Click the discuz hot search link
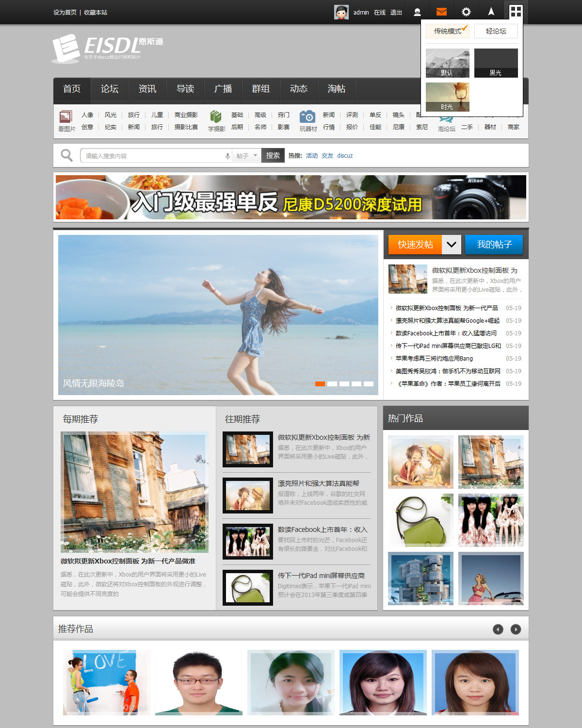 (x=345, y=156)
